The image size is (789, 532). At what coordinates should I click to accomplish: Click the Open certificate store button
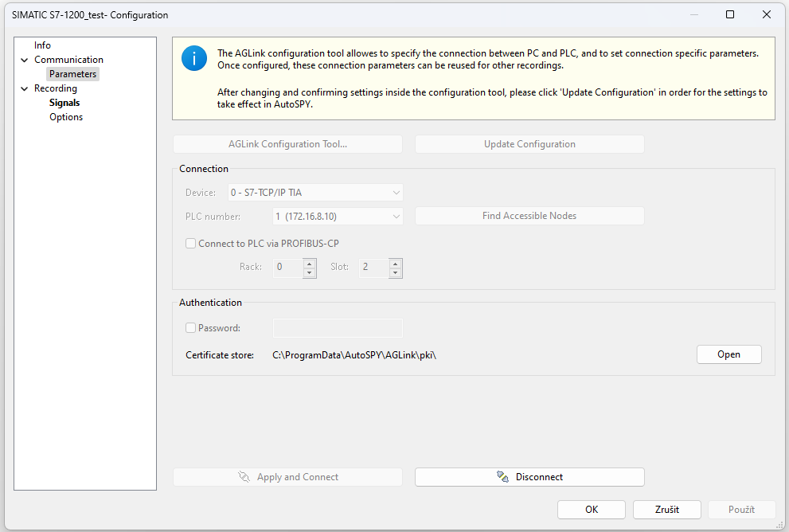point(728,354)
